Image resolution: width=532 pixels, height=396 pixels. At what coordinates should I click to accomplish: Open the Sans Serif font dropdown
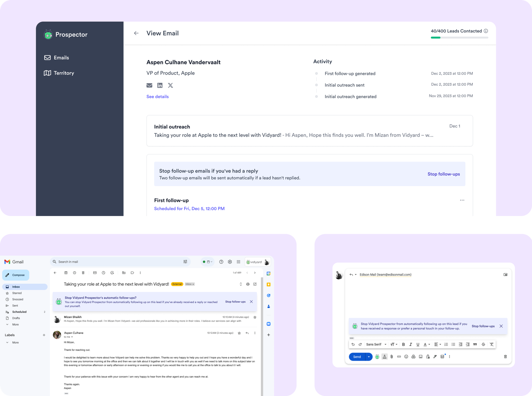point(376,344)
